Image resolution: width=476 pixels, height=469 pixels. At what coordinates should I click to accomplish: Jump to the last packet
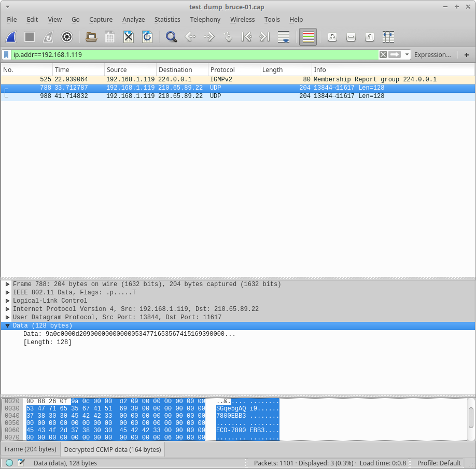coord(265,37)
